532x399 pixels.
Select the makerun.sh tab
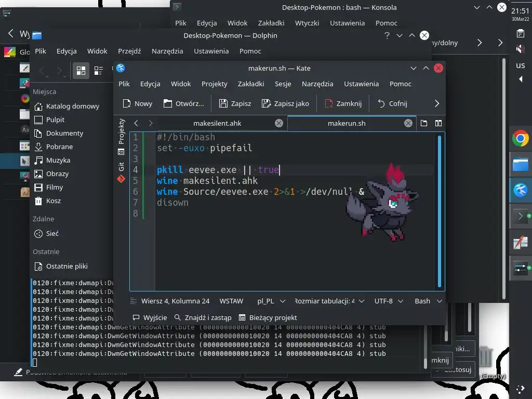pos(347,123)
